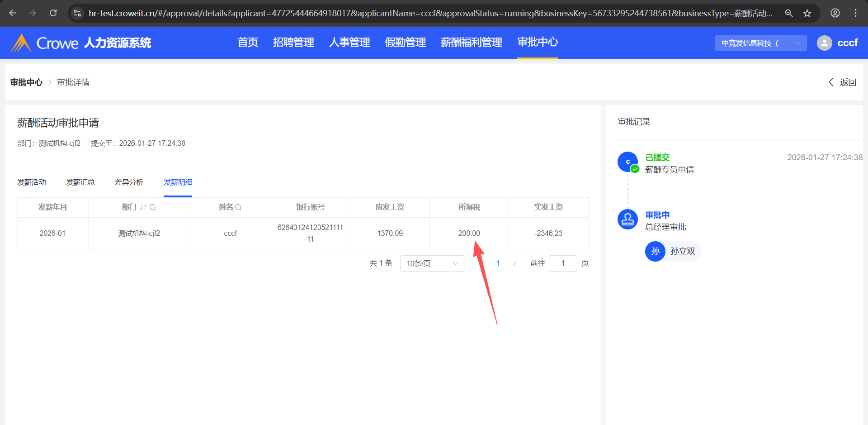Screen dimensions: 868x425
Task: Open the browser three-dot menu
Action: (855, 13)
